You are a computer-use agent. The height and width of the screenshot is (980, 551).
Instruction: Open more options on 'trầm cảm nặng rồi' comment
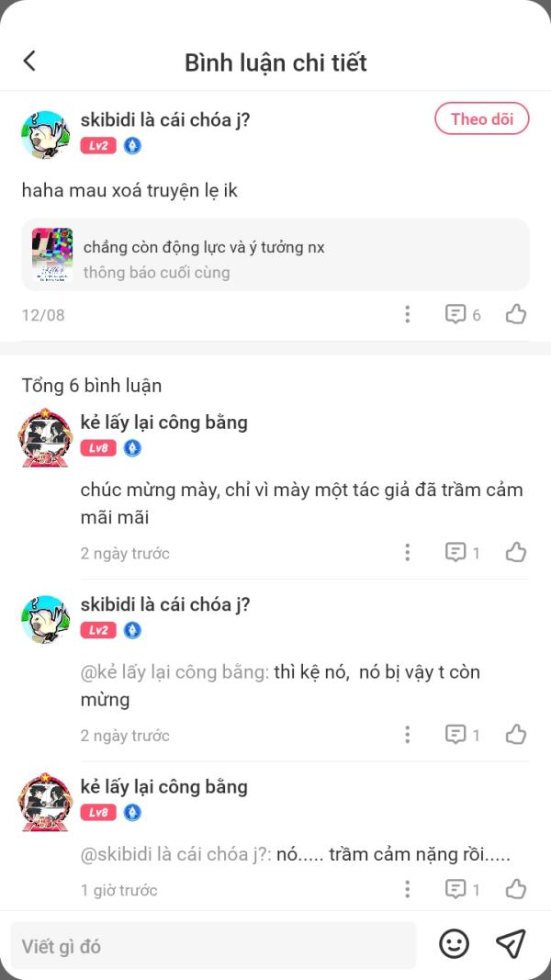tap(408, 889)
